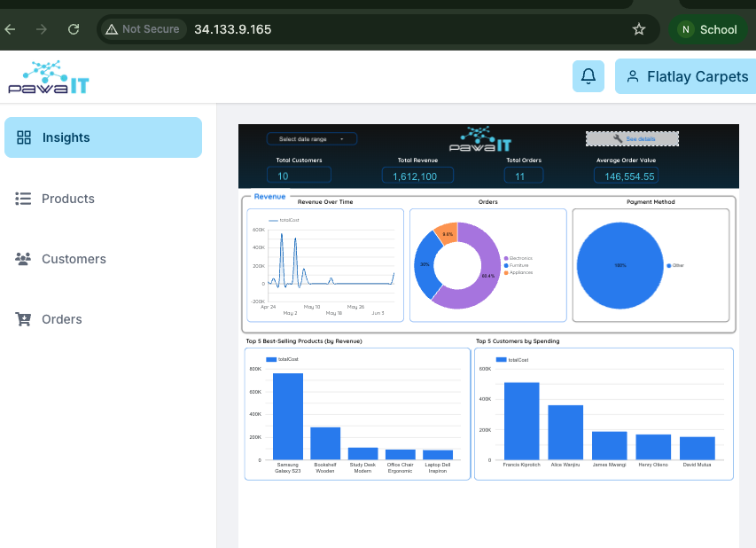
Task: Click the pawaIT logo
Action: pyautogui.click(x=49, y=76)
